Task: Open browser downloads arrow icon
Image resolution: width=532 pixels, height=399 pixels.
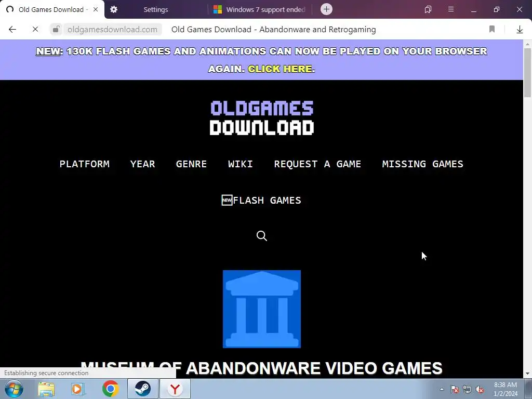Action: point(520,30)
